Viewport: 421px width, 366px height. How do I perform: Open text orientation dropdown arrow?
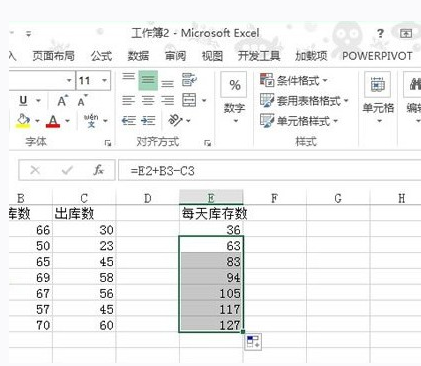pos(188,120)
